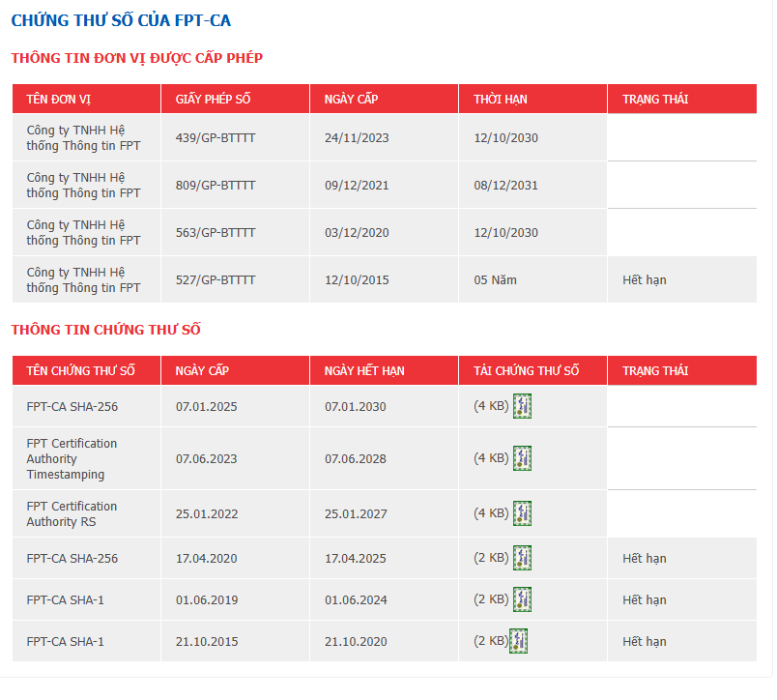Click 'Hết hạn' status for certificate expiring 21.10.2020
This screenshot has height=700, width=777.
[645, 641]
